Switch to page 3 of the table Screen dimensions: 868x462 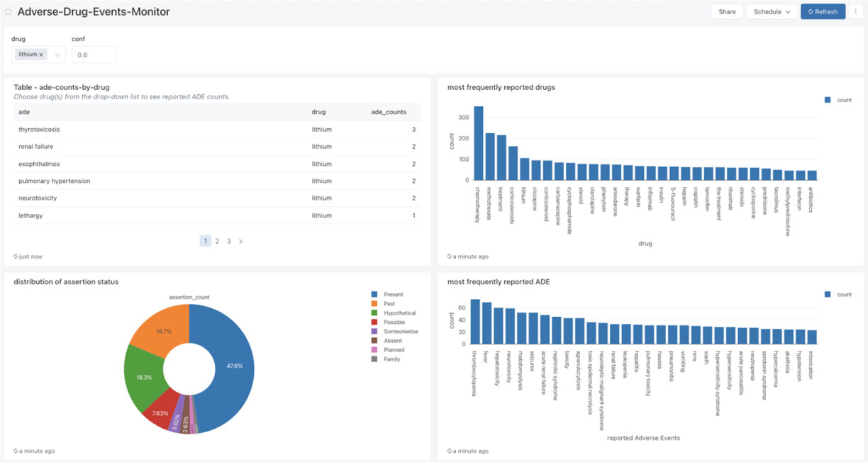pos(228,242)
